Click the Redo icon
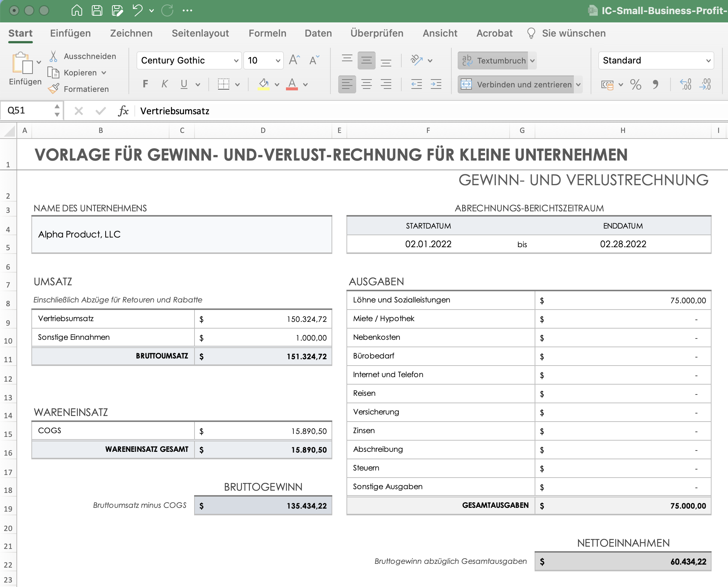This screenshot has width=728, height=587. click(x=167, y=10)
